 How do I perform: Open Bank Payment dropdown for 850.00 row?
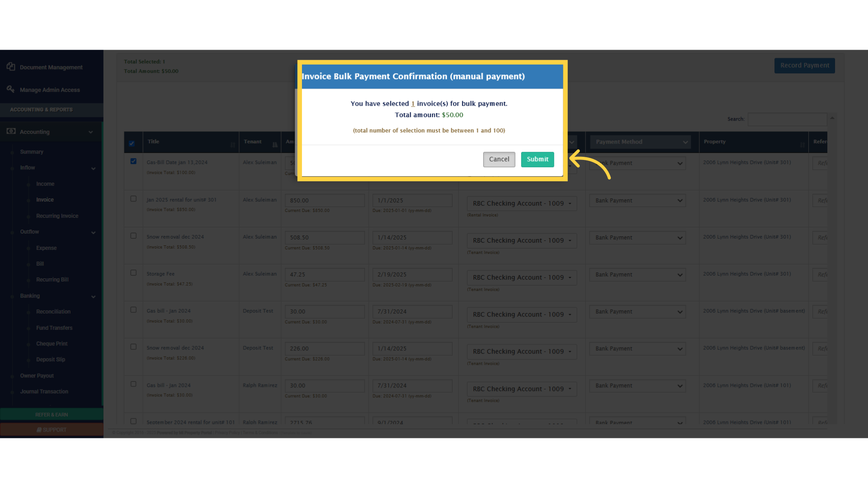point(637,201)
